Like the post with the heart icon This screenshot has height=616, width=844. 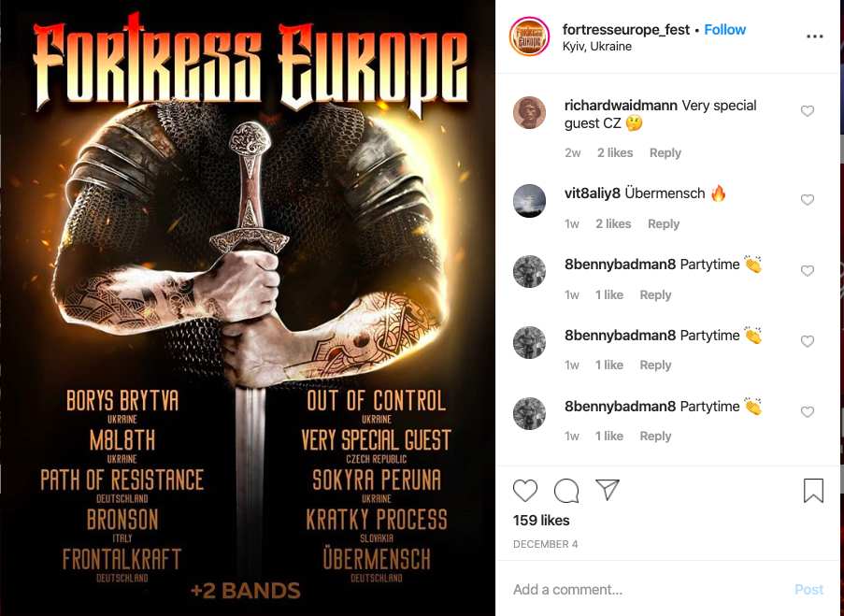click(x=524, y=491)
